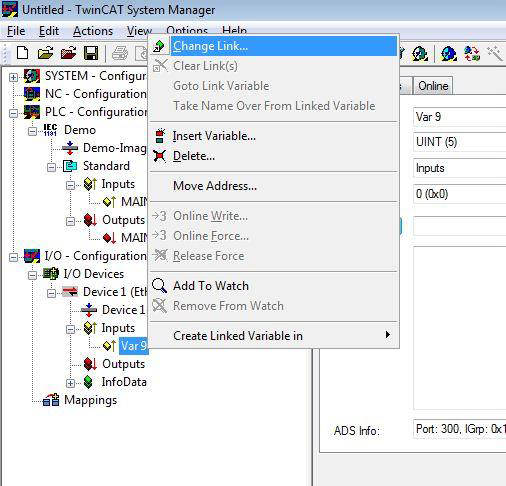Click the toolbar globe icon after the menu

pos(420,53)
